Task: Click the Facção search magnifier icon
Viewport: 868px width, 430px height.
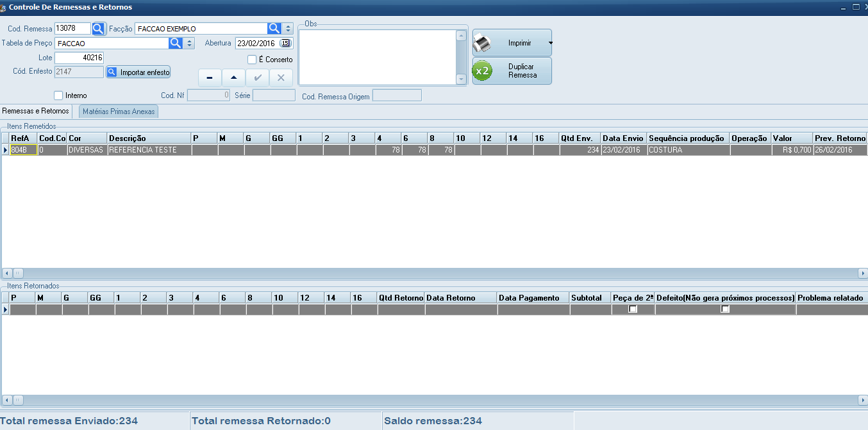Action: [274, 29]
